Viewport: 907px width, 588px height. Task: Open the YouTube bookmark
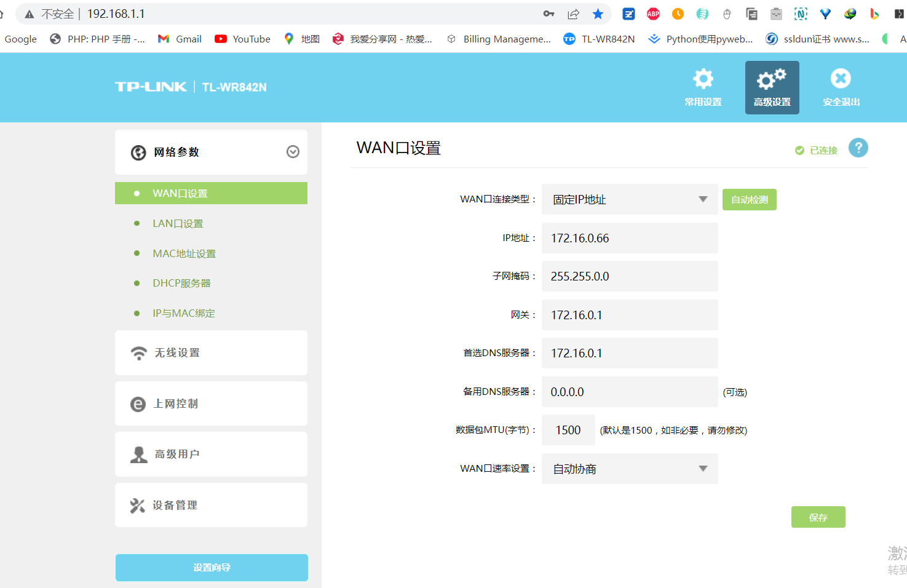(x=242, y=39)
